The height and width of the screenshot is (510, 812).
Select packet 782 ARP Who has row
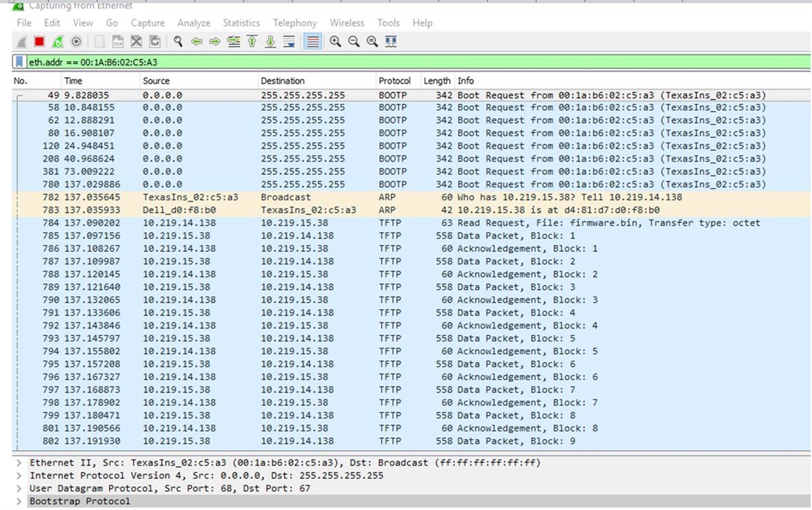coord(411,197)
